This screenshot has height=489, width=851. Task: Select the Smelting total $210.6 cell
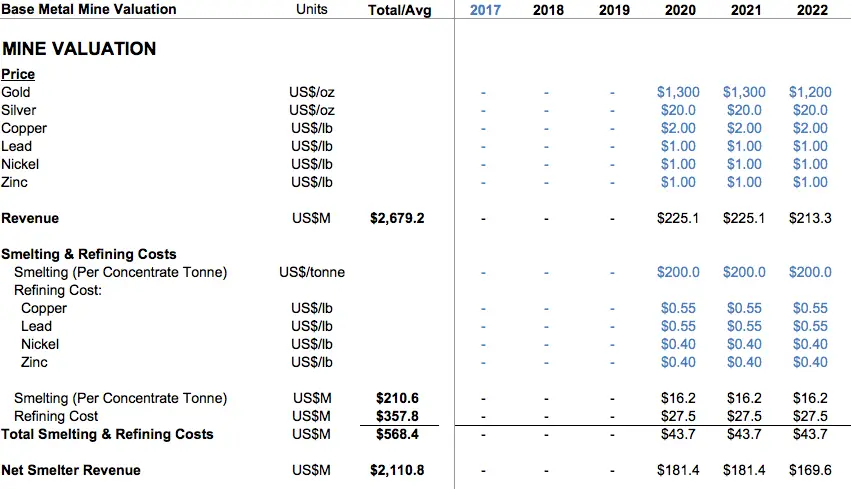[397, 398]
